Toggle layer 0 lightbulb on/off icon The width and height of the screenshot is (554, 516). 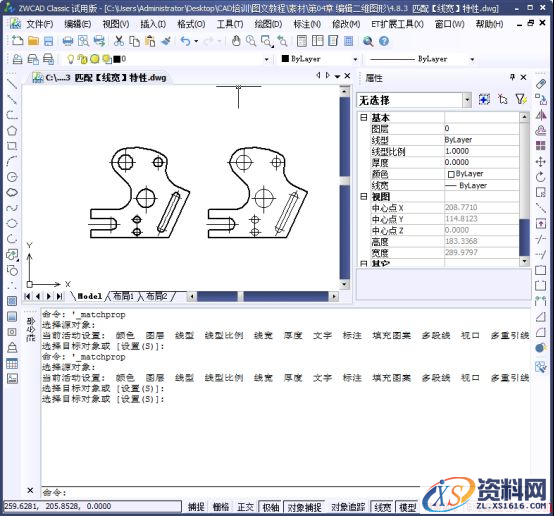[70, 59]
